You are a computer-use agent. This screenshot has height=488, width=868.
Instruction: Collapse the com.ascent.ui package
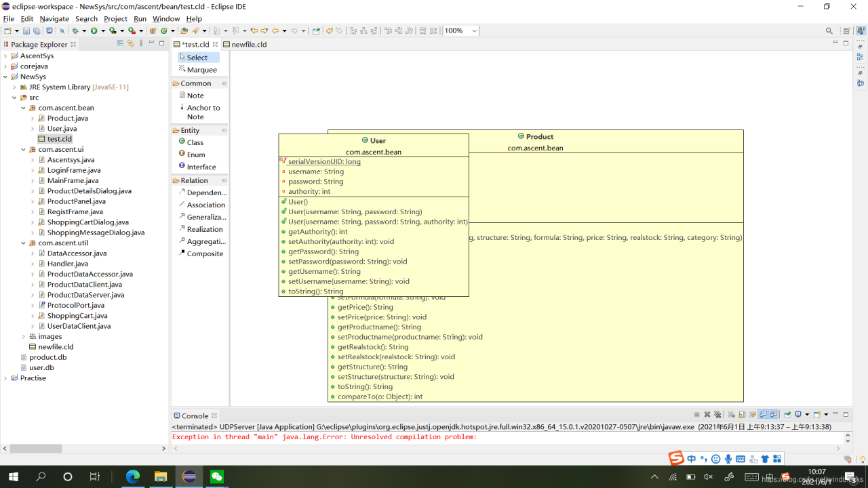pos(23,149)
